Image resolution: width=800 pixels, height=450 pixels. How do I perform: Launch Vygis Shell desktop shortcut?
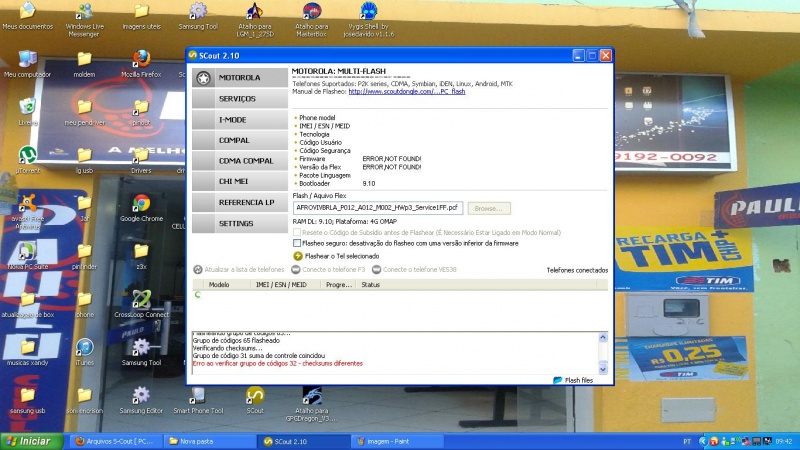pos(368,20)
